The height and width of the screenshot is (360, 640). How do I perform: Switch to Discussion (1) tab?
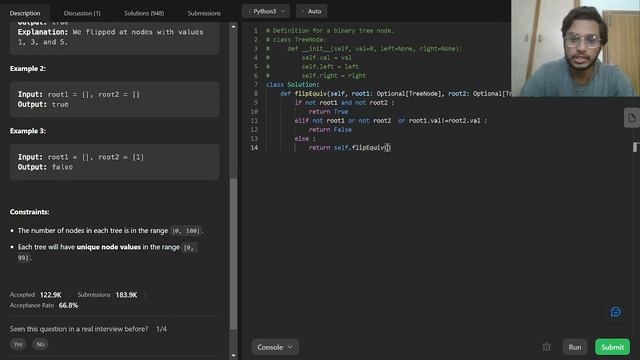click(82, 13)
